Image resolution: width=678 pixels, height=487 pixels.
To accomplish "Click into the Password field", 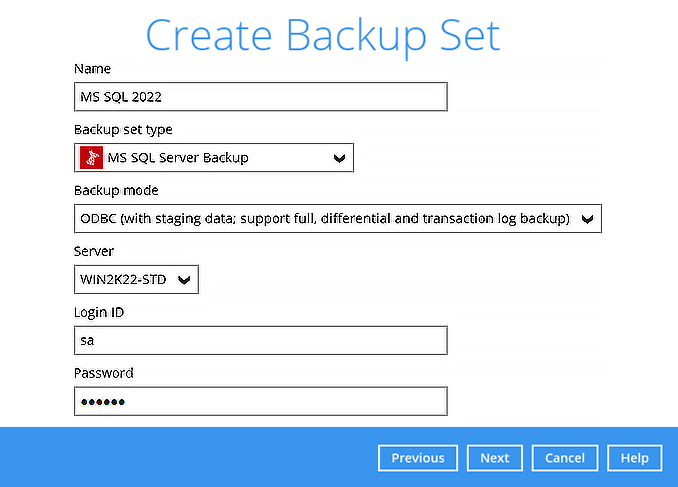I will pos(260,402).
